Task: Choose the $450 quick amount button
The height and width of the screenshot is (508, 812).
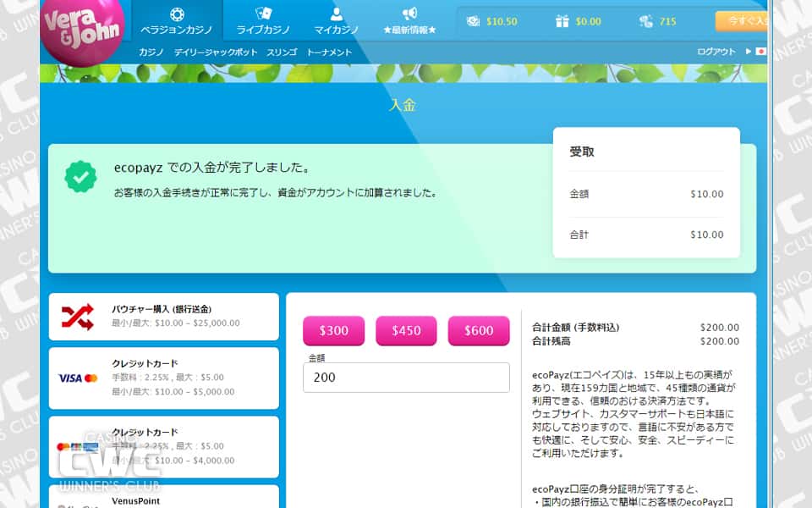Action: [x=406, y=330]
